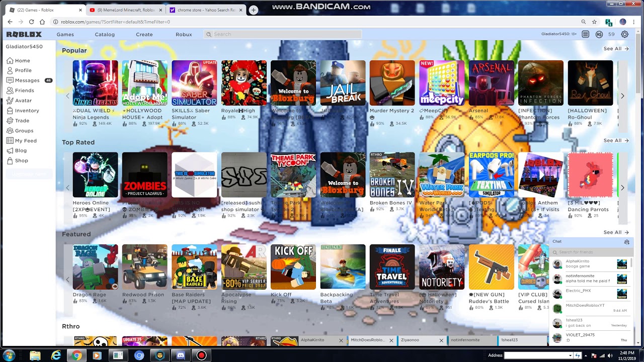Switch to chrome store Yahoo Search tab
The image size is (644, 362).
(x=206, y=10)
